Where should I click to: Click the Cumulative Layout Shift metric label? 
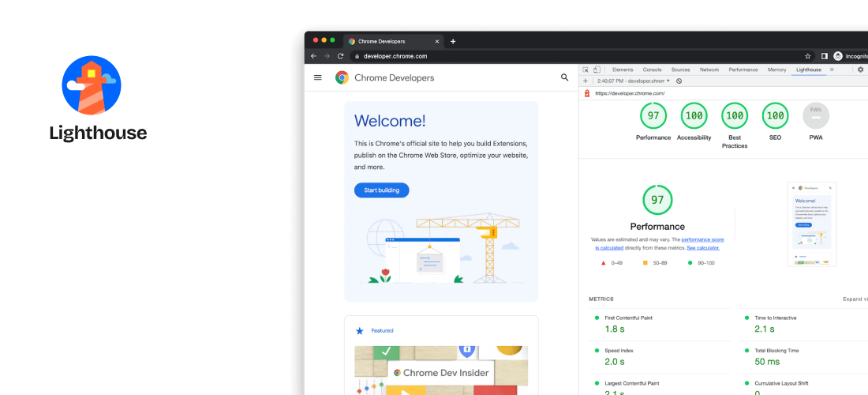(780, 383)
